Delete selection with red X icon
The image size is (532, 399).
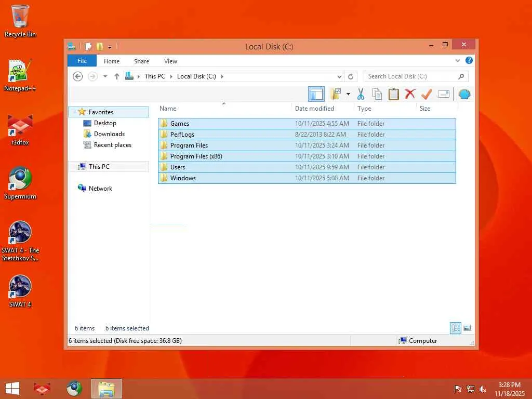click(x=410, y=94)
